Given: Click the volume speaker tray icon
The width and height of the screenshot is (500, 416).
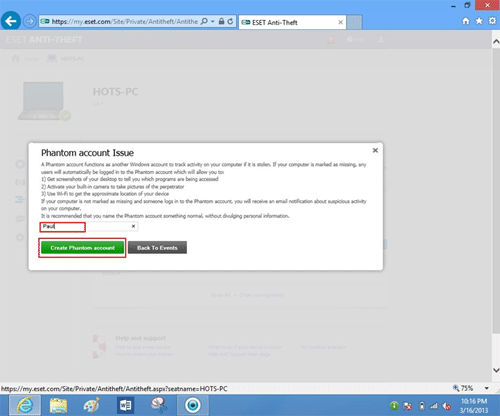Looking at the screenshot, I should point(447,406).
